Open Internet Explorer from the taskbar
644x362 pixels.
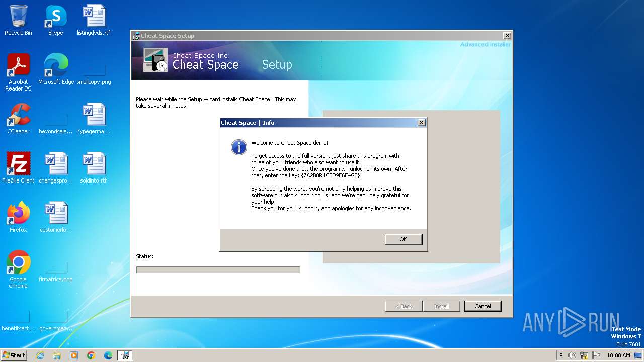click(40, 355)
